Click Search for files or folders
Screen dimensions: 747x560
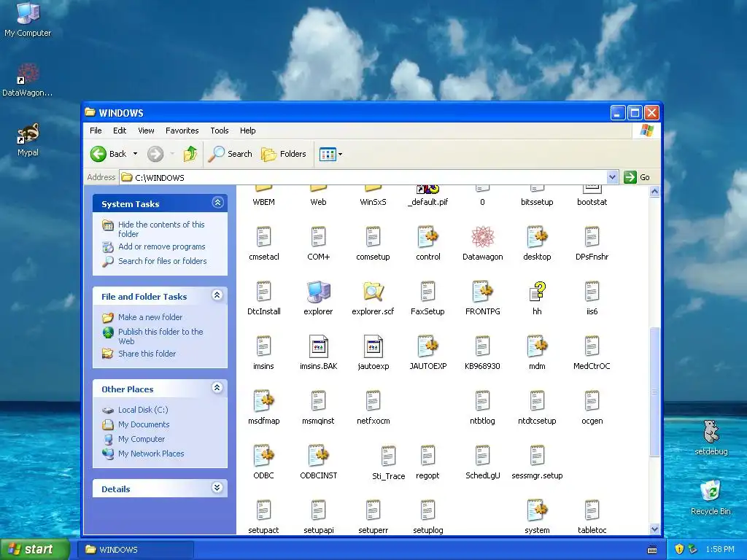[163, 261]
